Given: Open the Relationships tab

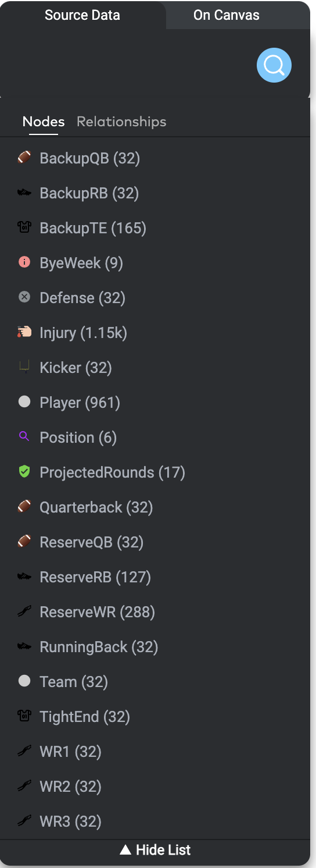Looking at the screenshot, I should pos(121,122).
